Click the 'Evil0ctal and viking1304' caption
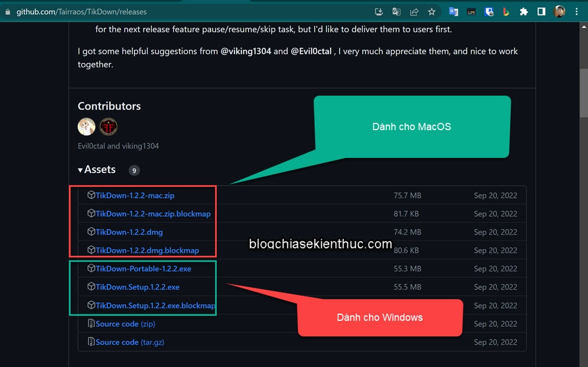Screen dimensions: 588x367 click(x=118, y=146)
